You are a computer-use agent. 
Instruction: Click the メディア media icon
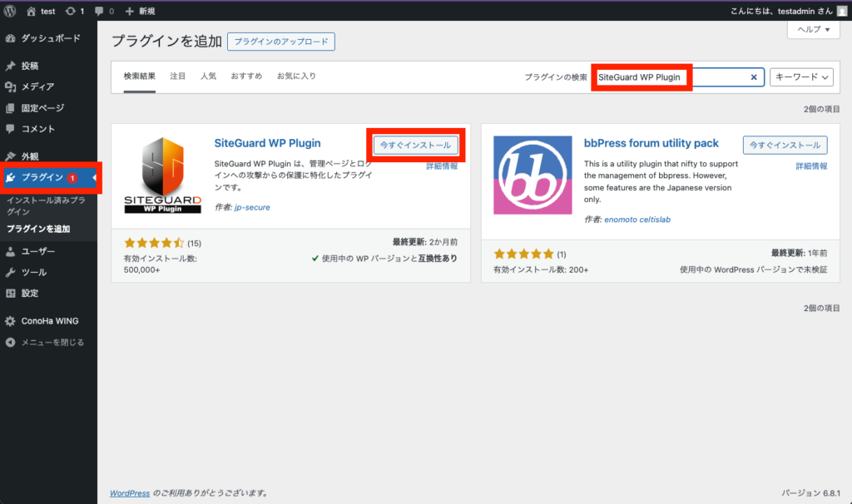click(x=10, y=86)
